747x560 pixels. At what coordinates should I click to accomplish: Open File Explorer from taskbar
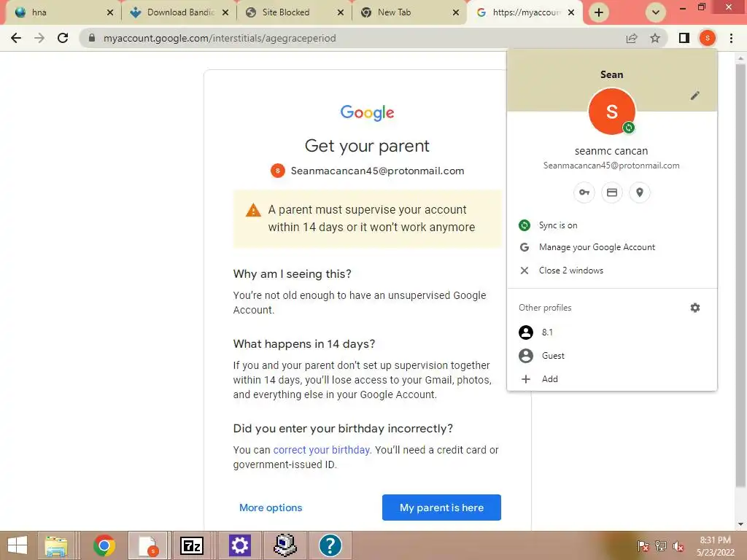tap(56, 545)
